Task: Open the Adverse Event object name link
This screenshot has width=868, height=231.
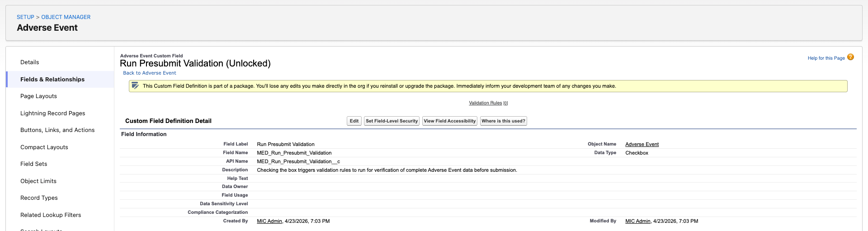Action: coord(642,144)
